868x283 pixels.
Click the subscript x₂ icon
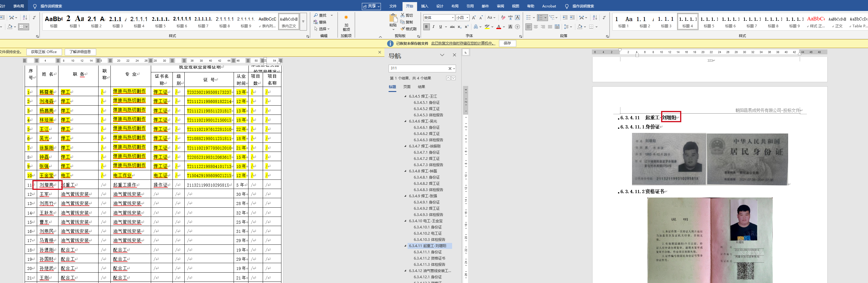tap(459, 27)
